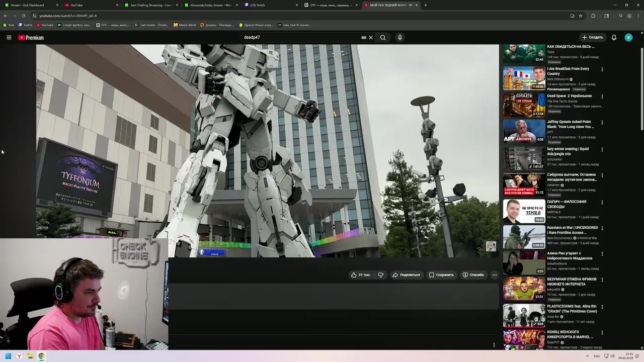Click the Chrome icon on the taskbar
644x362 pixels.
tap(41, 356)
